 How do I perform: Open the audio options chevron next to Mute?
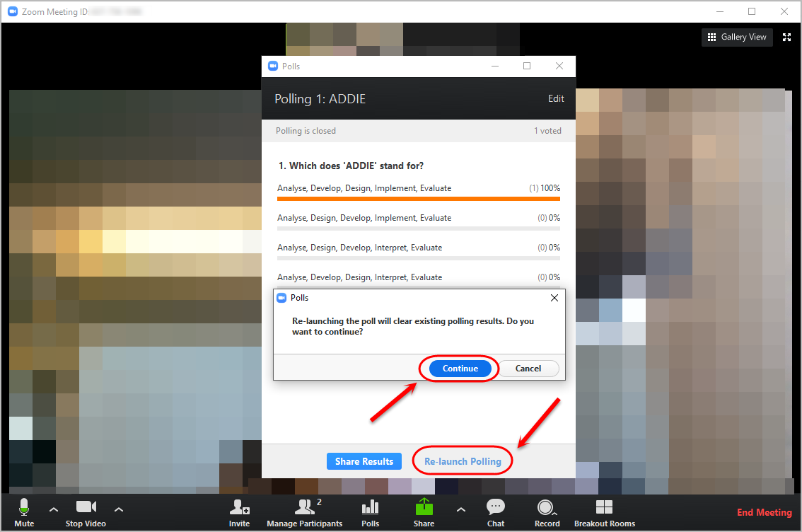point(53,509)
